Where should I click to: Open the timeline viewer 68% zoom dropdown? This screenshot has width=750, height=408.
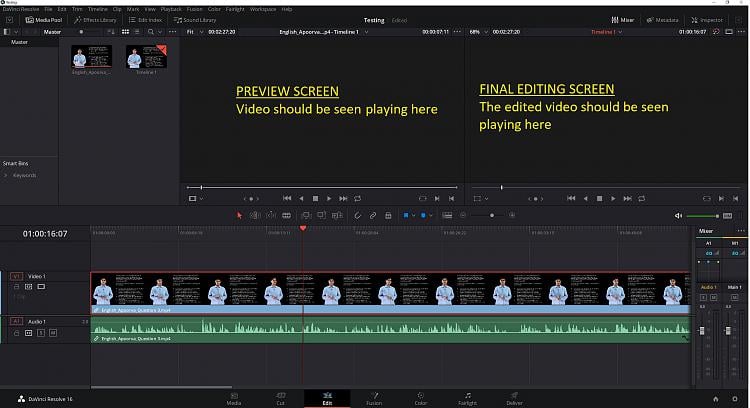tap(479, 32)
